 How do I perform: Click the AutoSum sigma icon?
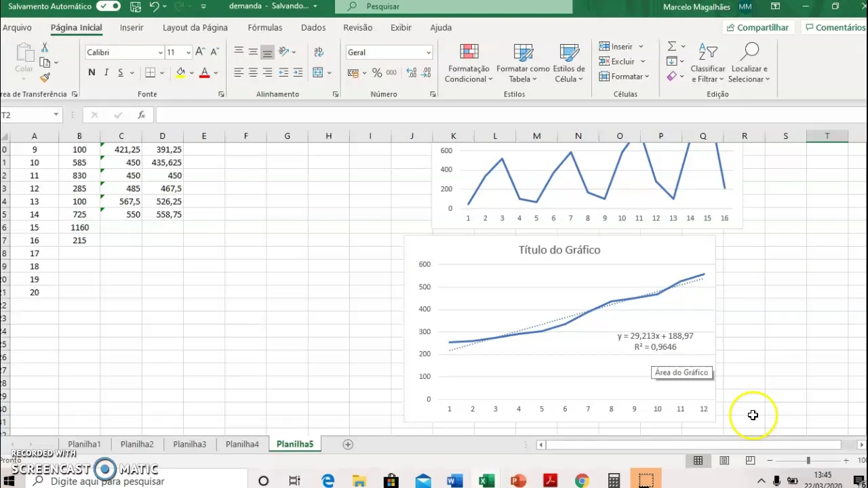[672, 46]
